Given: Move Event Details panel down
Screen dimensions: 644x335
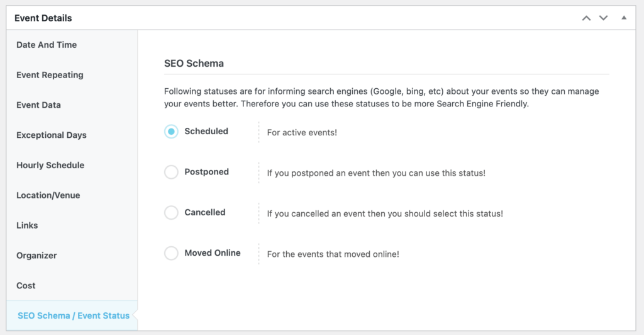Looking at the screenshot, I should click(x=604, y=18).
